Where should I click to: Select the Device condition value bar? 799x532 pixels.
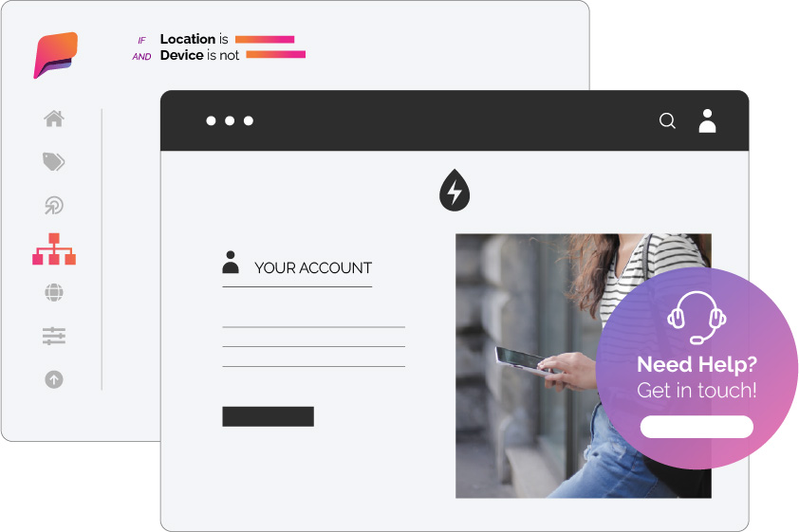[x=276, y=54]
